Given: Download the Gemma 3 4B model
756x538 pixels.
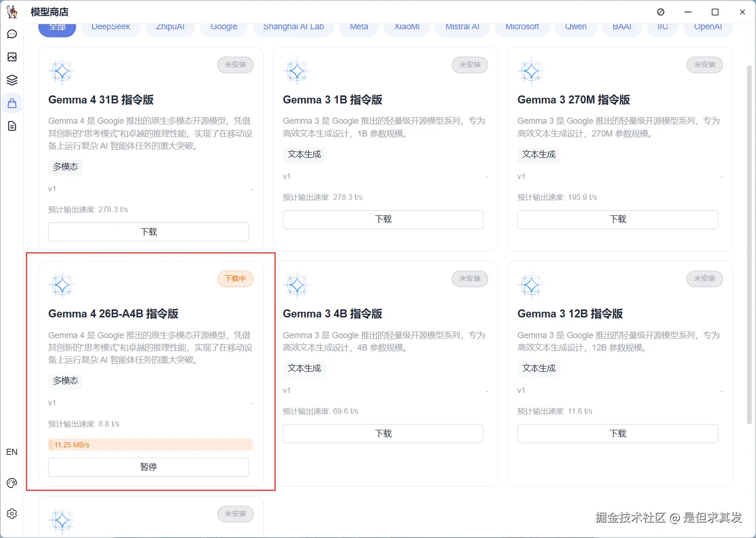Looking at the screenshot, I should [x=383, y=433].
